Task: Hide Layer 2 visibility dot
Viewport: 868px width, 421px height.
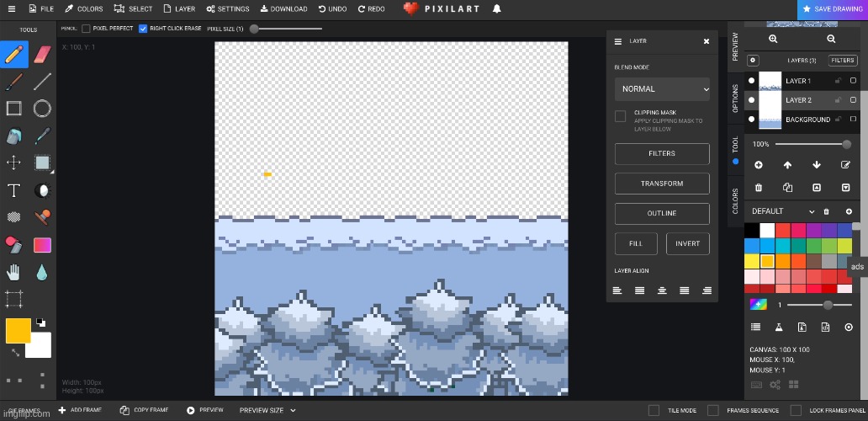Action: pos(751,100)
